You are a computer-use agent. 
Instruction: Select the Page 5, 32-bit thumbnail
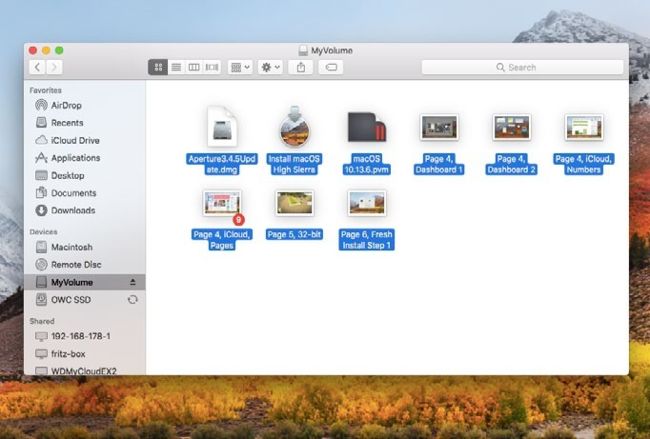[294, 203]
